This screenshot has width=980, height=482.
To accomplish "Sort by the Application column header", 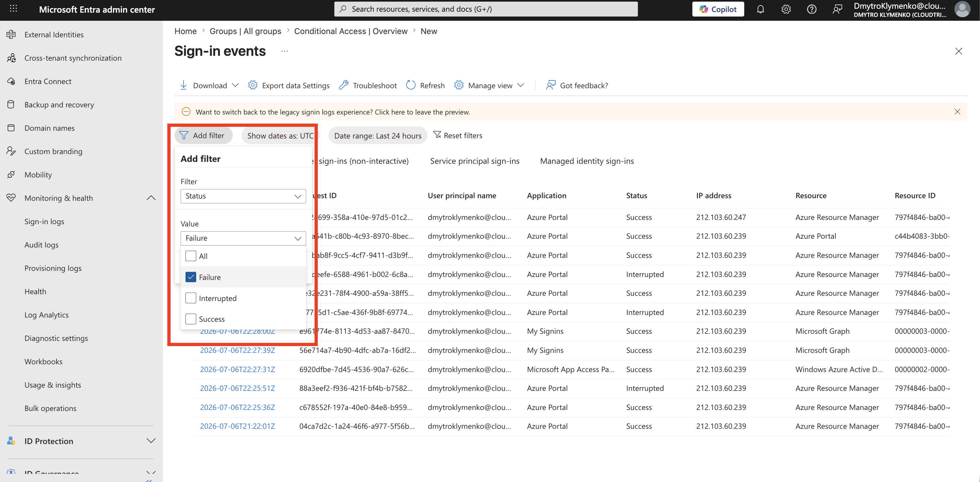I will [x=546, y=196].
